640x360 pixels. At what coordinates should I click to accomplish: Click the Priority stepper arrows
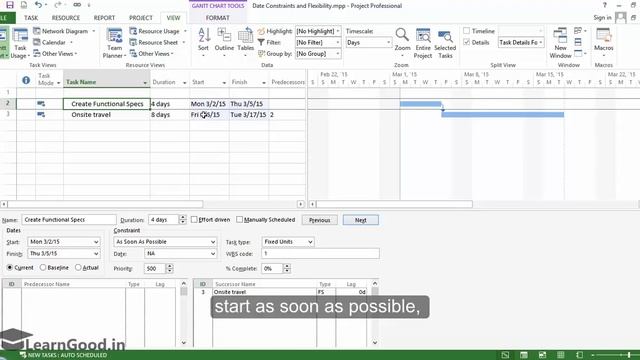(170, 269)
